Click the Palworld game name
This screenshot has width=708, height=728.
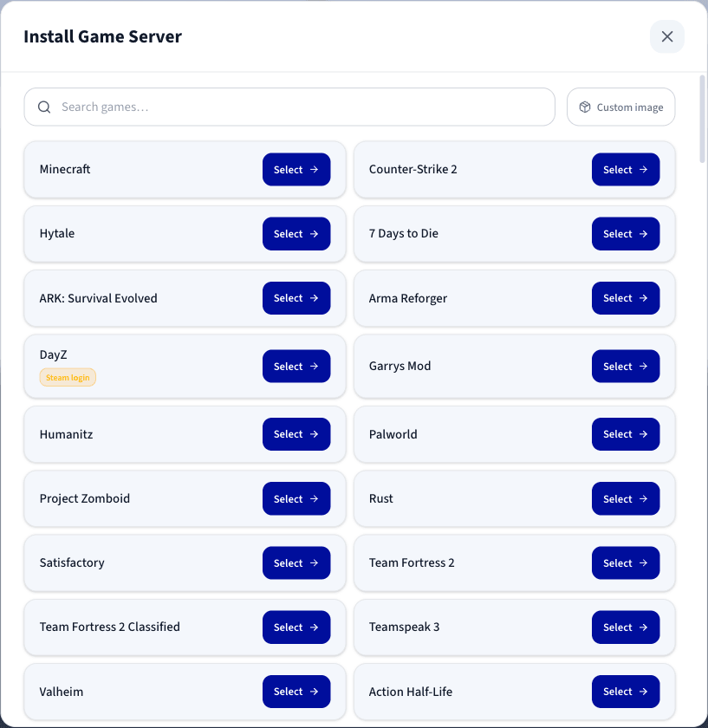coord(393,434)
